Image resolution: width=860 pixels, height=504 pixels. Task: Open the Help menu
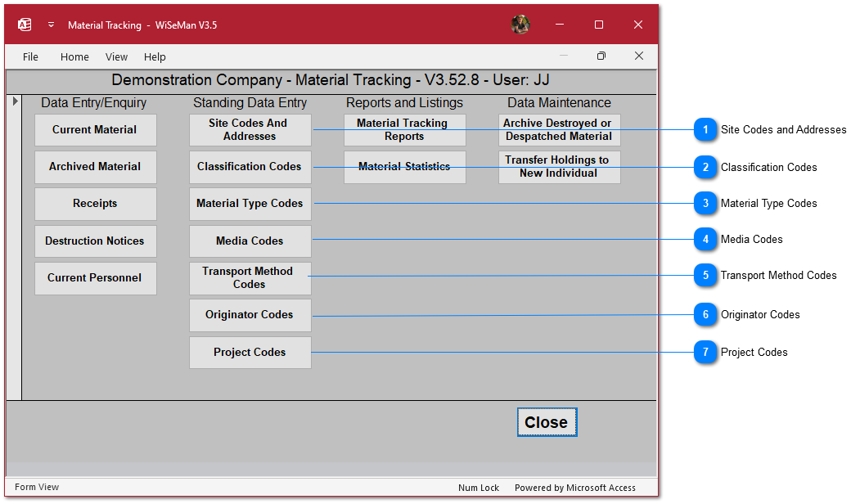coord(155,57)
